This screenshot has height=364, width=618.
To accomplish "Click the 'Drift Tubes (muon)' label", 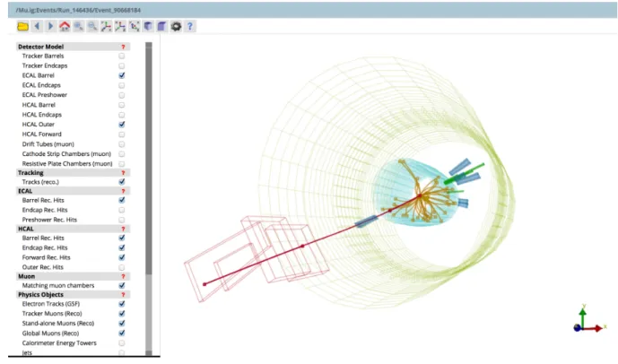I will tap(48, 144).
